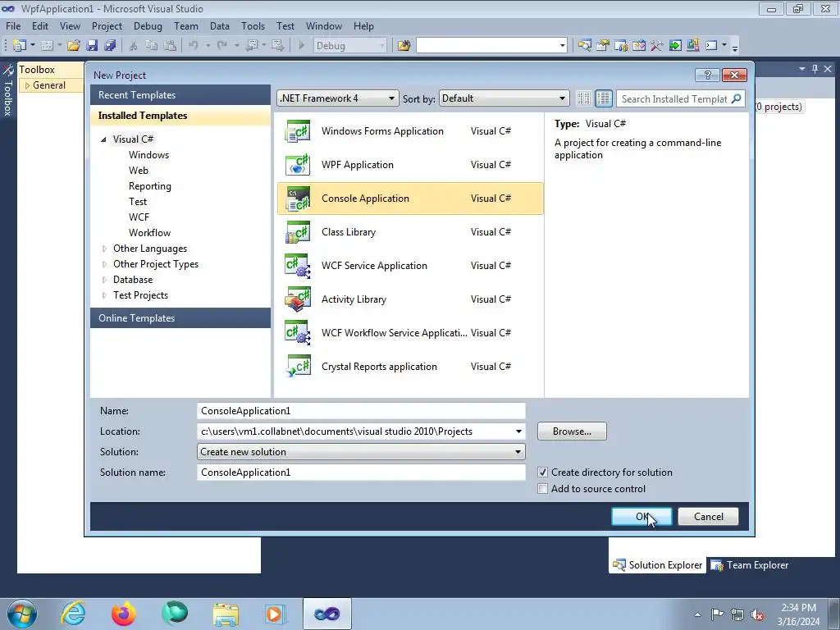
Task: Click the project Name input field
Action: click(361, 411)
